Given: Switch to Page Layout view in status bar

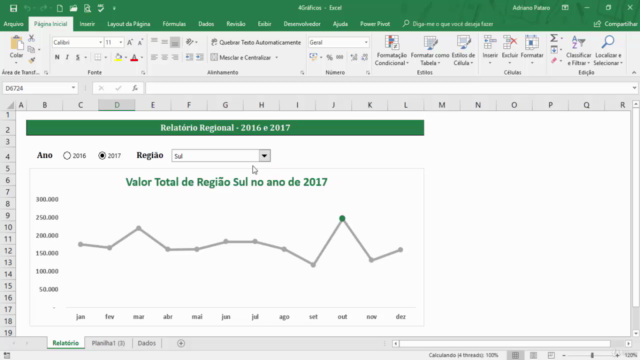Looking at the screenshot, I should (x=533, y=356).
